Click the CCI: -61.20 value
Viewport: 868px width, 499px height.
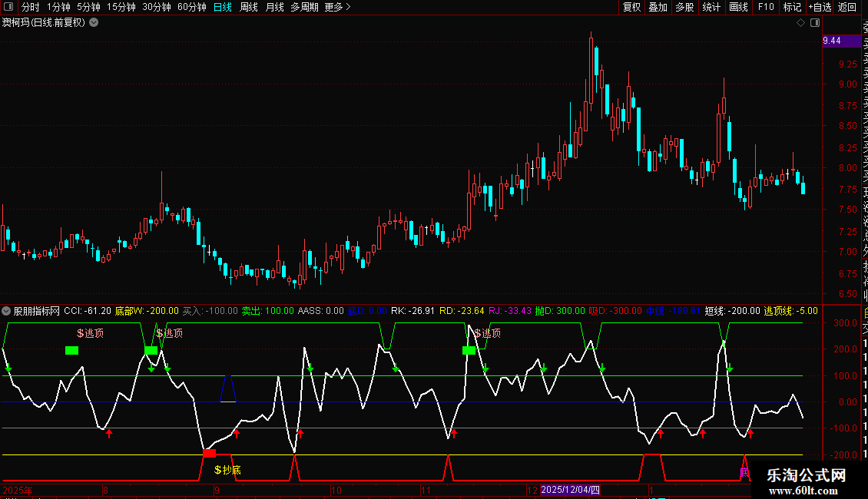(88, 311)
